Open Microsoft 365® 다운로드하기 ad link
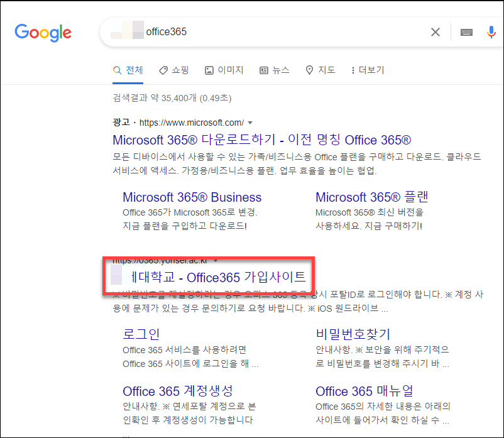 click(x=261, y=140)
